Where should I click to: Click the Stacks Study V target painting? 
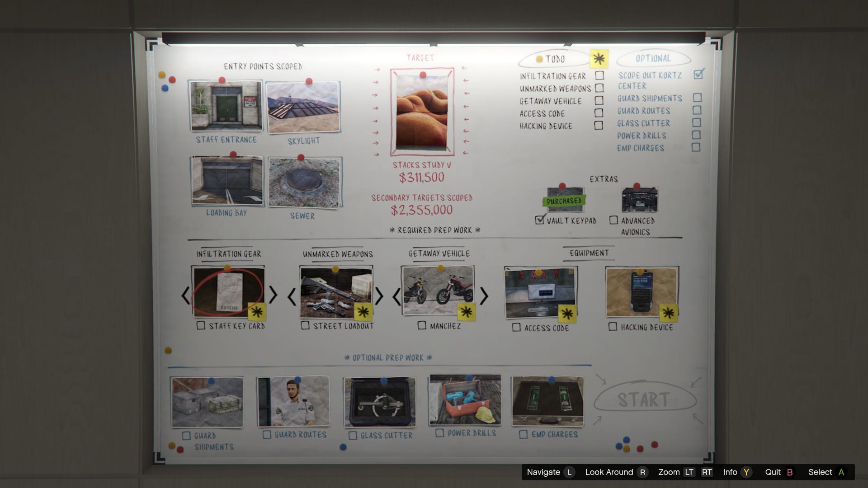pos(422,112)
